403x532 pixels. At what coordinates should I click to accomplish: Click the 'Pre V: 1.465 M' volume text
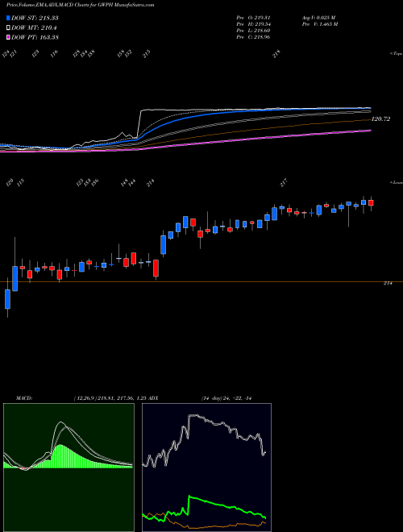click(x=319, y=24)
